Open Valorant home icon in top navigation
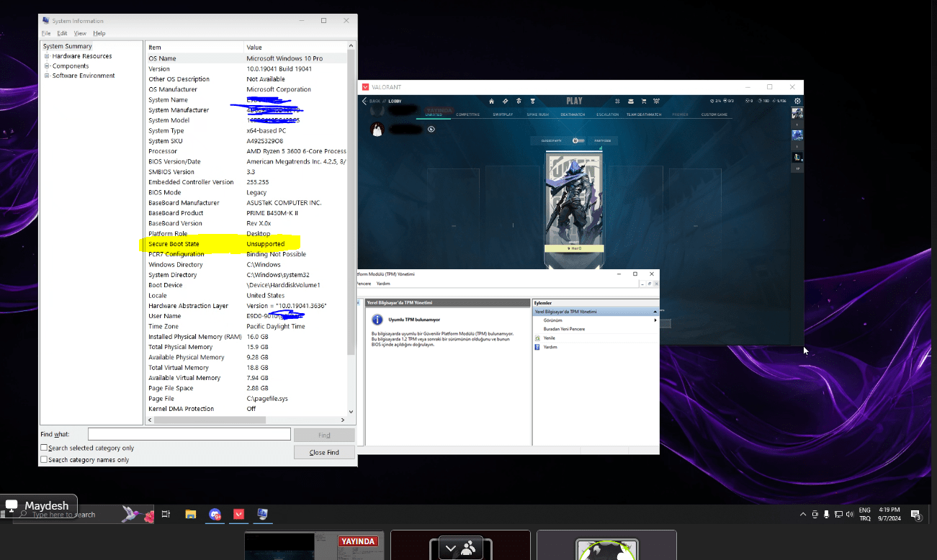The width and height of the screenshot is (937, 560). pos(492,101)
